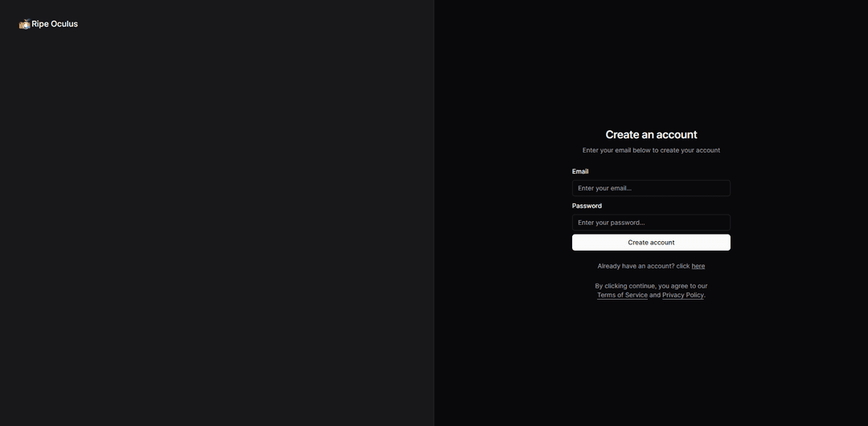Open the sign-in page via "here" link
Image resolution: width=868 pixels, height=426 pixels.
tap(698, 266)
